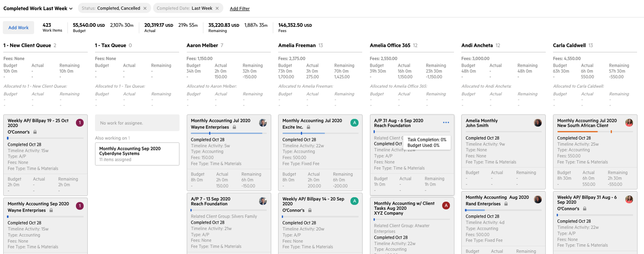Click avatar on A/P 7 - 13 Sep 2020 card
This screenshot has width=644, height=254.
tap(263, 201)
